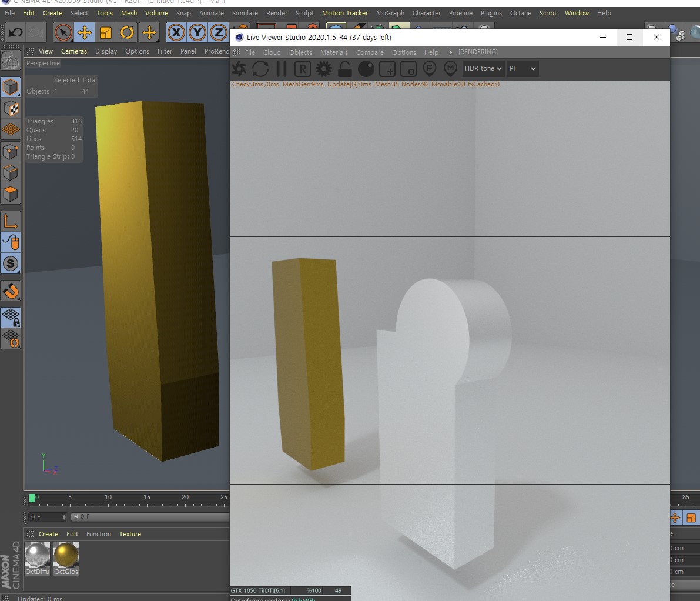Screen dimensions: 700x601
Task: Open Octane settings gear icon
Action: 324,69
